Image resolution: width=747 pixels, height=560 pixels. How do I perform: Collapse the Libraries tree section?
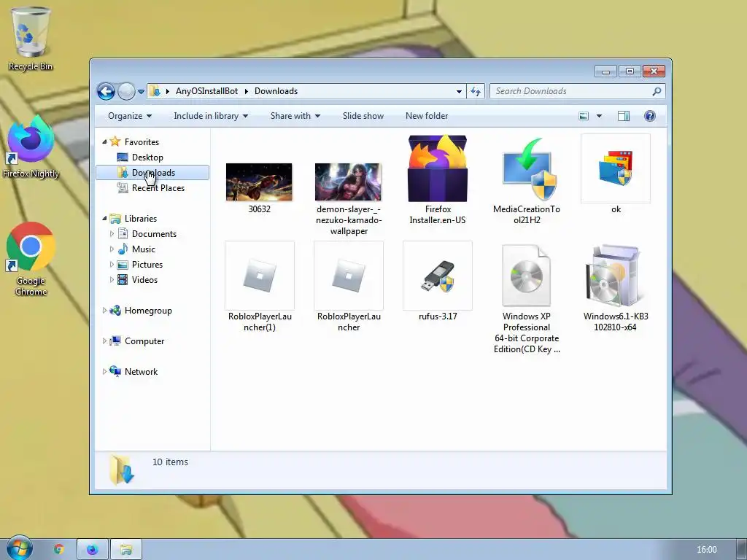coord(104,219)
